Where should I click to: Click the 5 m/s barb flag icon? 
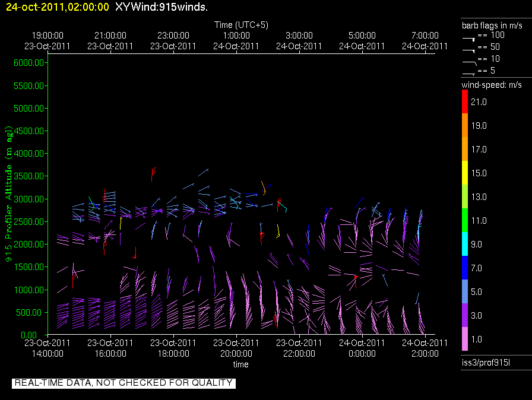[468, 72]
